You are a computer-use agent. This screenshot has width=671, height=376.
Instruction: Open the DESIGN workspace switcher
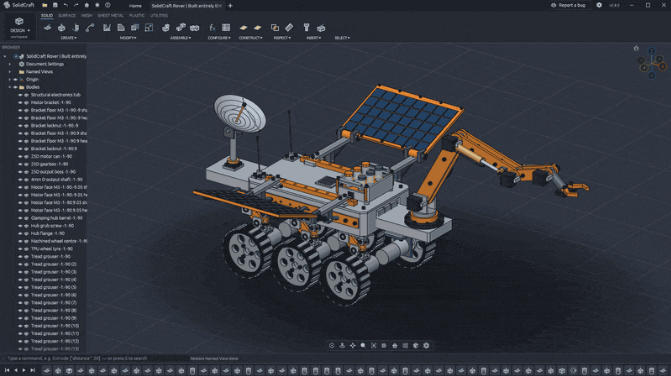click(19, 26)
